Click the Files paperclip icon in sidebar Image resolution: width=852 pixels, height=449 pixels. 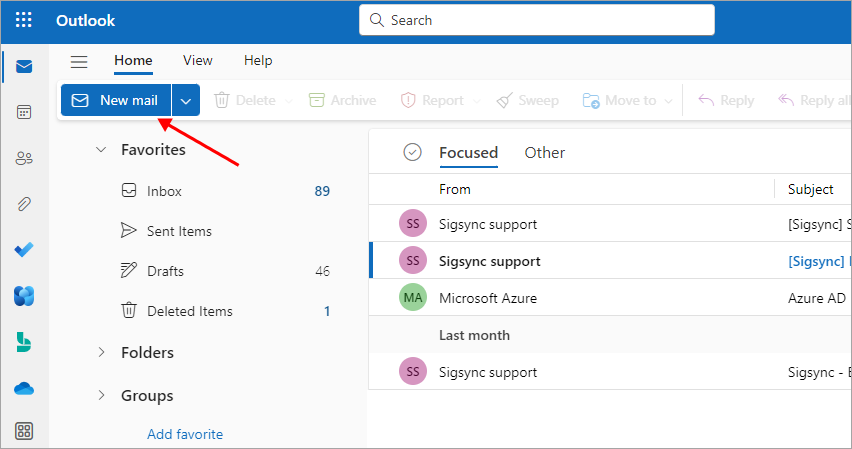click(x=24, y=204)
